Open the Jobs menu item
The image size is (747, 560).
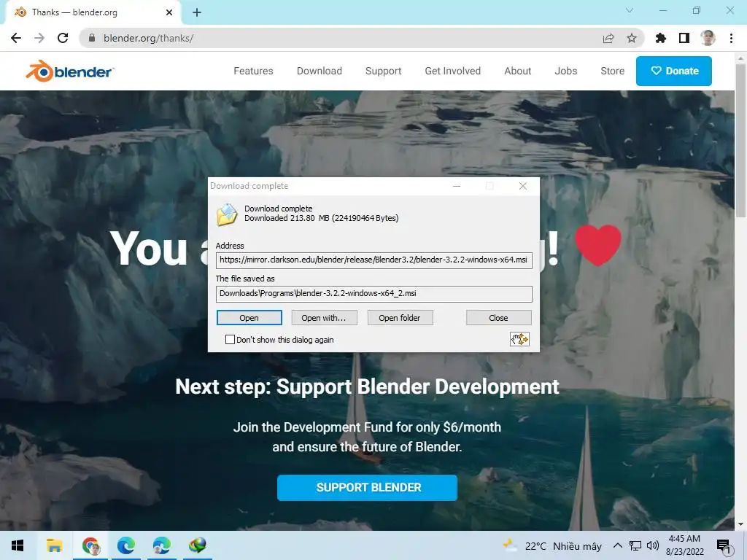(x=566, y=71)
